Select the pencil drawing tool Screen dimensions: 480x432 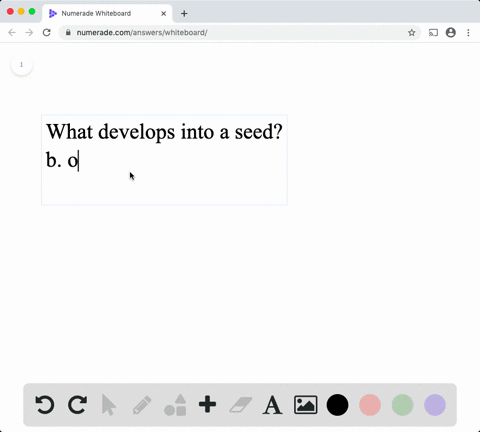(142, 405)
